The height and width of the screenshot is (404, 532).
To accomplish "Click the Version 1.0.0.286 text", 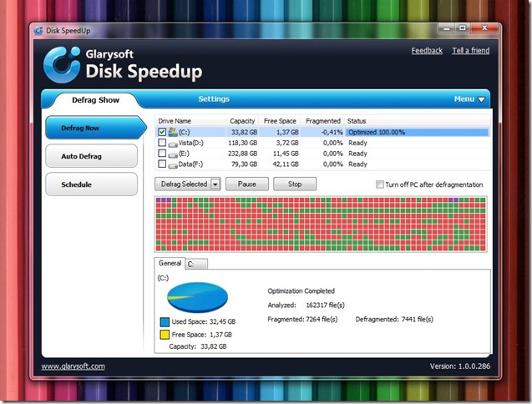I will tap(459, 366).
